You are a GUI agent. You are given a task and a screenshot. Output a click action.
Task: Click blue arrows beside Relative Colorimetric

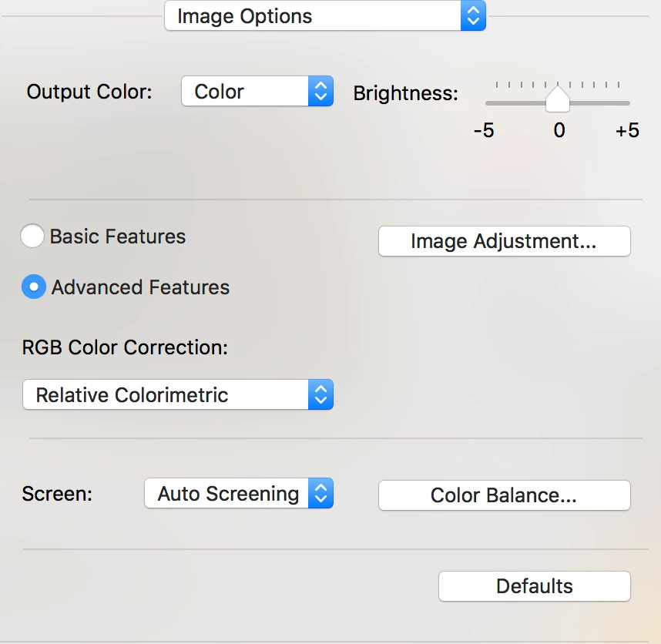[x=320, y=395]
